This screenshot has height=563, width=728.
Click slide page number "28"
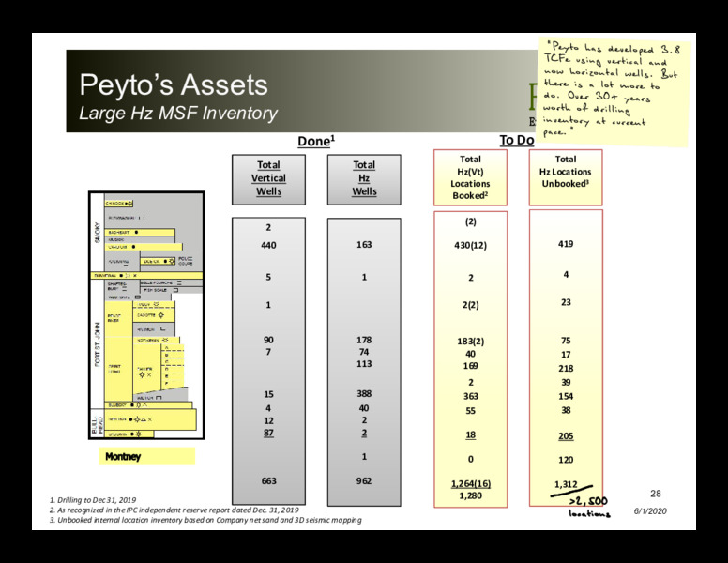655,494
